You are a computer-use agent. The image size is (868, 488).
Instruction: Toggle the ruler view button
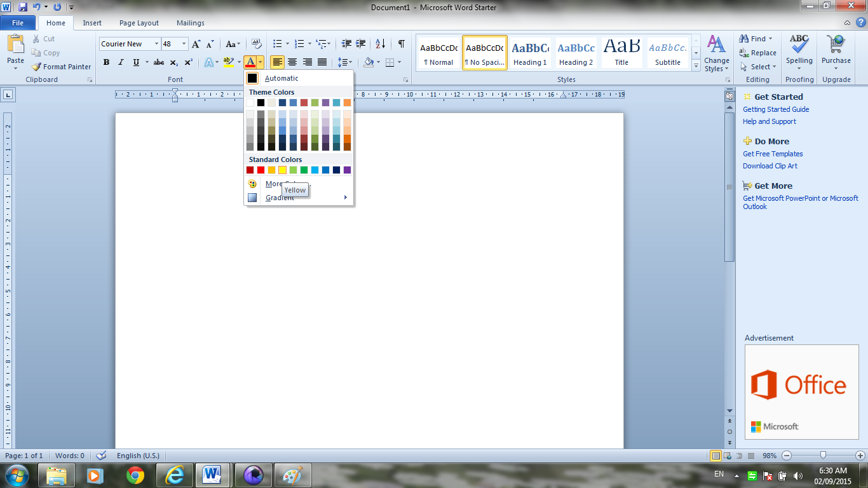pyautogui.click(x=729, y=97)
